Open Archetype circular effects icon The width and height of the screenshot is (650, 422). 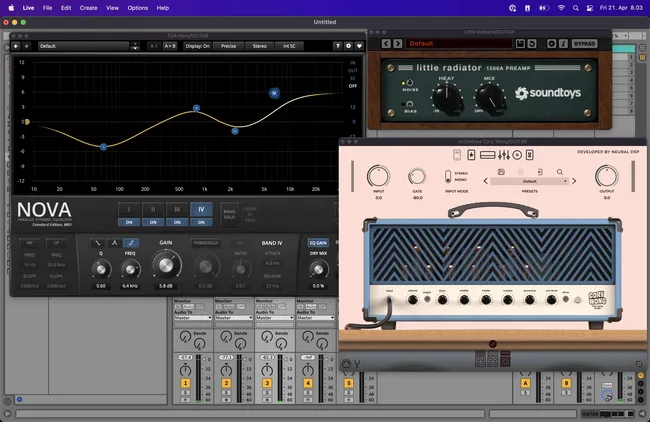(517, 155)
